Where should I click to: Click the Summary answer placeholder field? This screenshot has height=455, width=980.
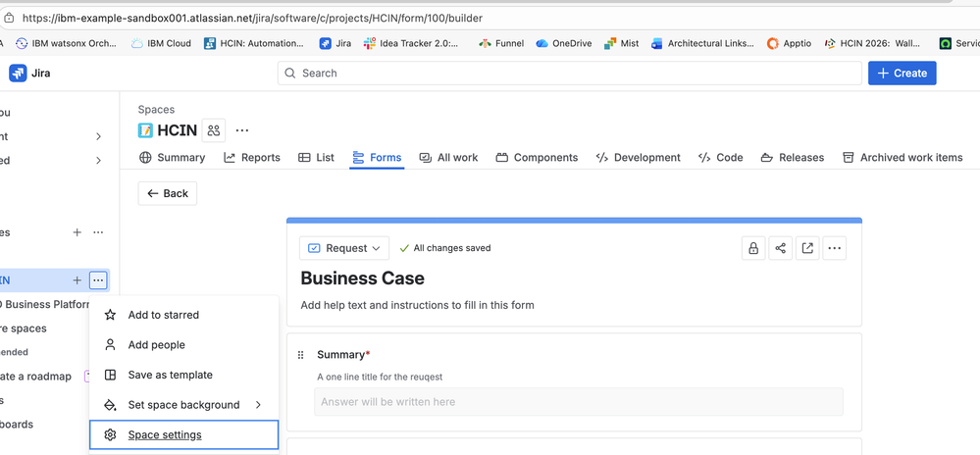click(579, 402)
